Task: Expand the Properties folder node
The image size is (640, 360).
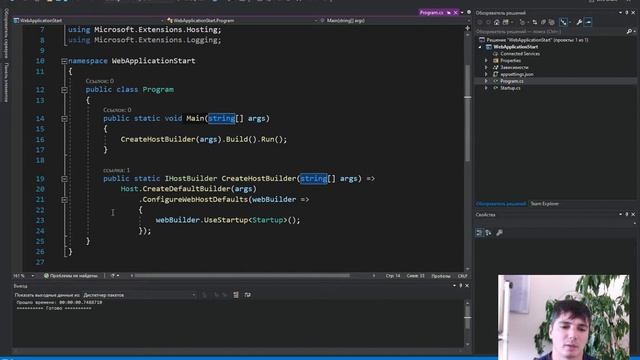Action: pos(486,60)
